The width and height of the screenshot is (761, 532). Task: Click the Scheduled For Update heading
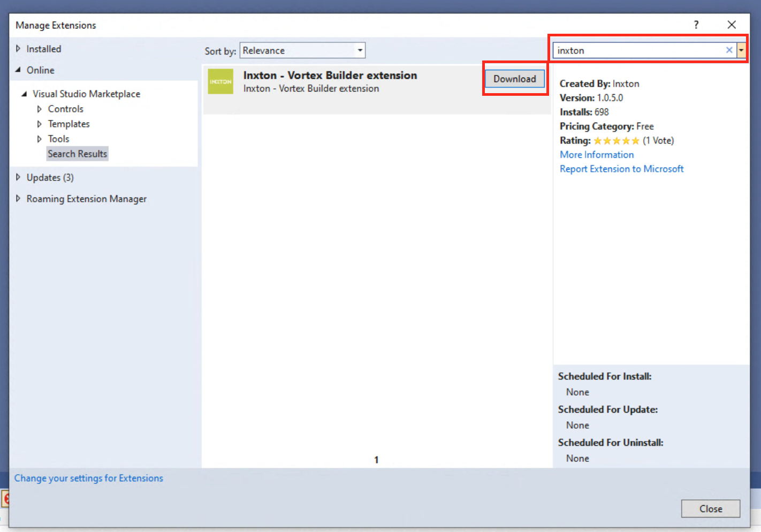click(x=608, y=409)
